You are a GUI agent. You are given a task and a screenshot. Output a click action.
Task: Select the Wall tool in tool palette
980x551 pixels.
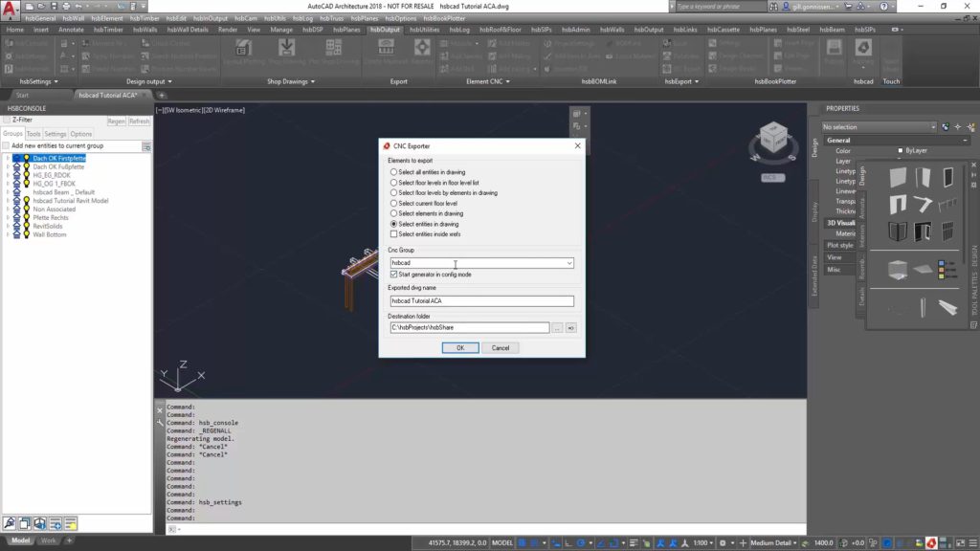[x=898, y=177]
